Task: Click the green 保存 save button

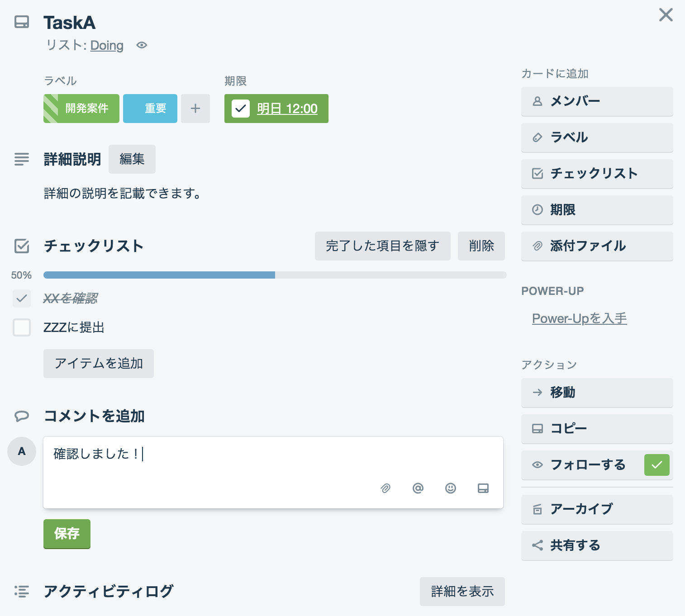Action: pyautogui.click(x=67, y=534)
